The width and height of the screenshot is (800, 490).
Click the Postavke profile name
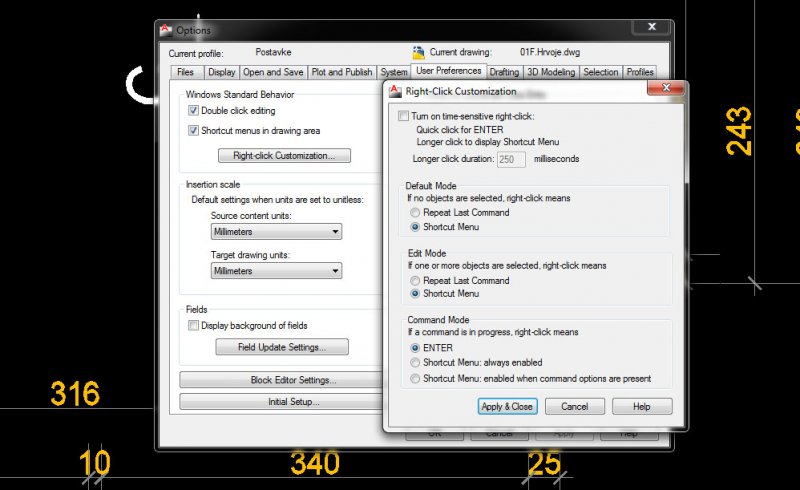[x=273, y=52]
